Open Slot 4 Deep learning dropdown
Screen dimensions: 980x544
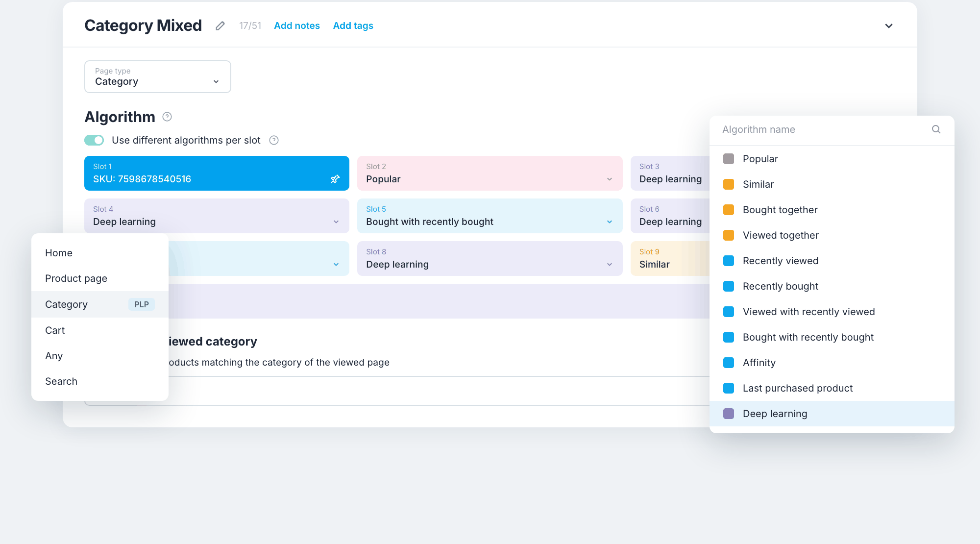(217, 216)
